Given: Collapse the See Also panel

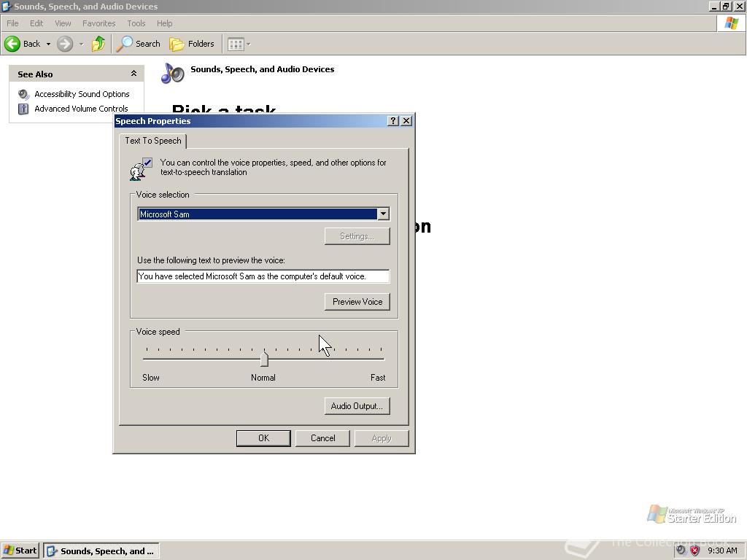Looking at the screenshot, I should (x=134, y=74).
